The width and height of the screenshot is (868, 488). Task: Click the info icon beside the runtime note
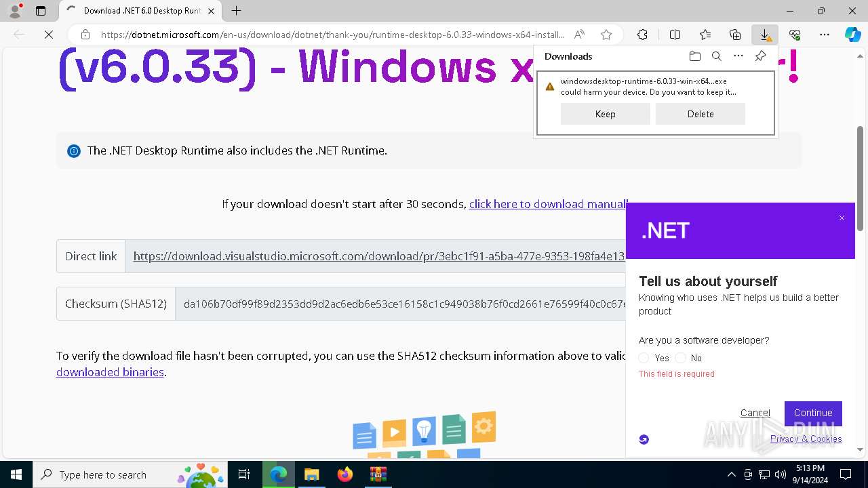pos(74,150)
